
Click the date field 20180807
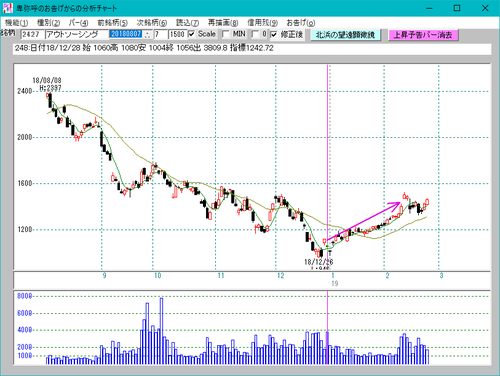tap(127, 34)
